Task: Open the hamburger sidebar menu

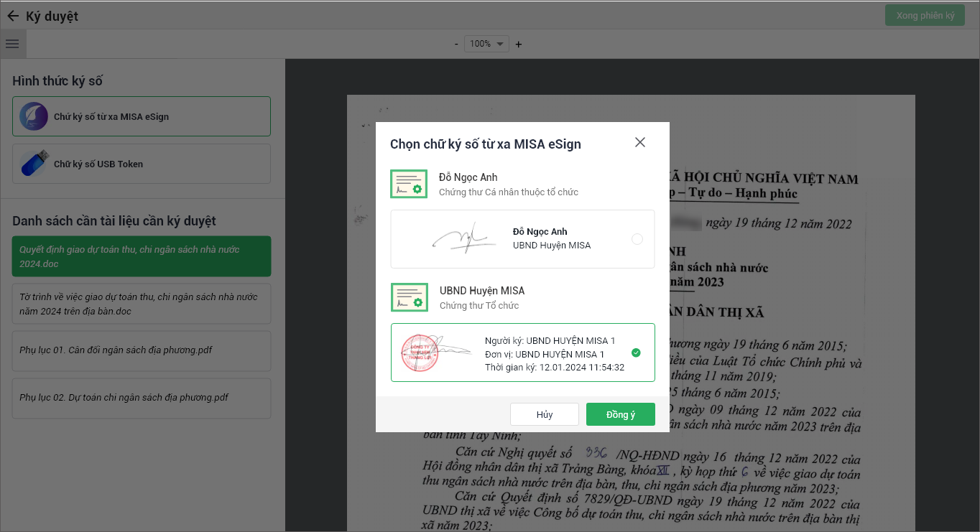Action: coord(12,44)
